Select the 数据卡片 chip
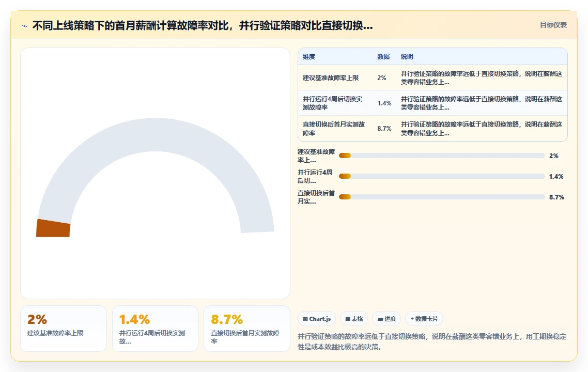The image size is (588, 372). point(424,319)
